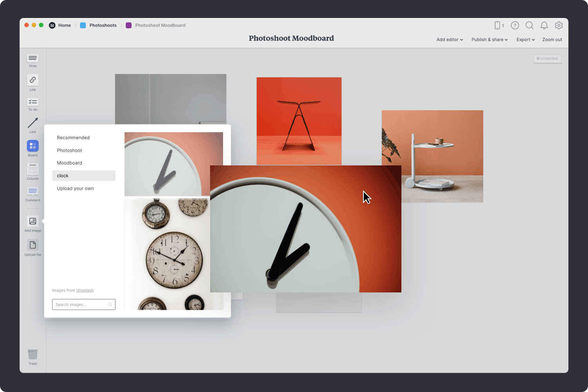The height and width of the screenshot is (392, 588).
Task: Click the Add image tool icon
Action: pyautogui.click(x=33, y=221)
